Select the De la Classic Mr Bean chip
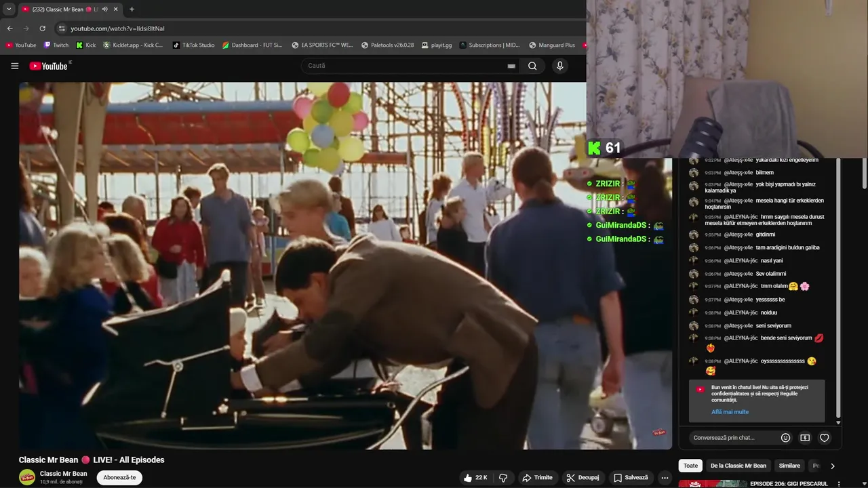Viewport: 868px width, 488px height. coord(738,466)
